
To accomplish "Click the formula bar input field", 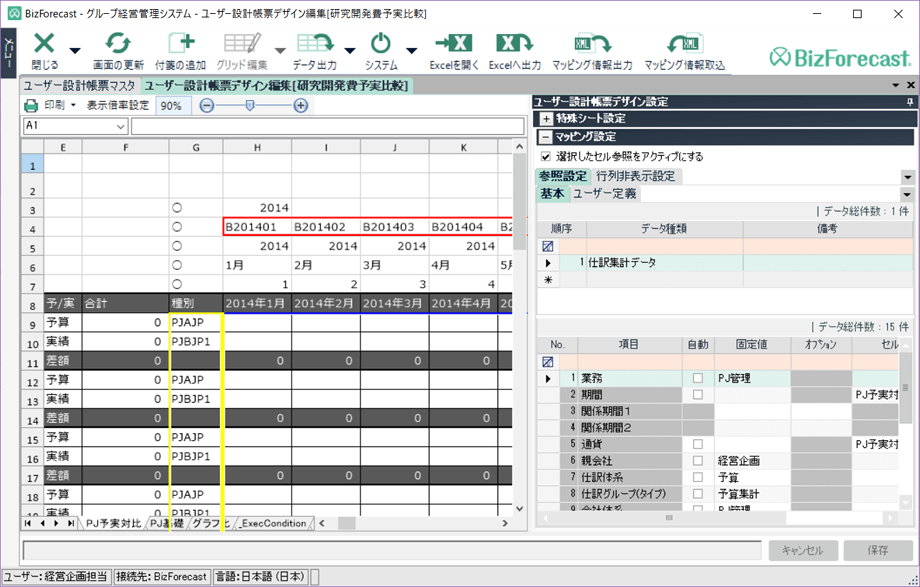I will pyautogui.click(x=327, y=126).
